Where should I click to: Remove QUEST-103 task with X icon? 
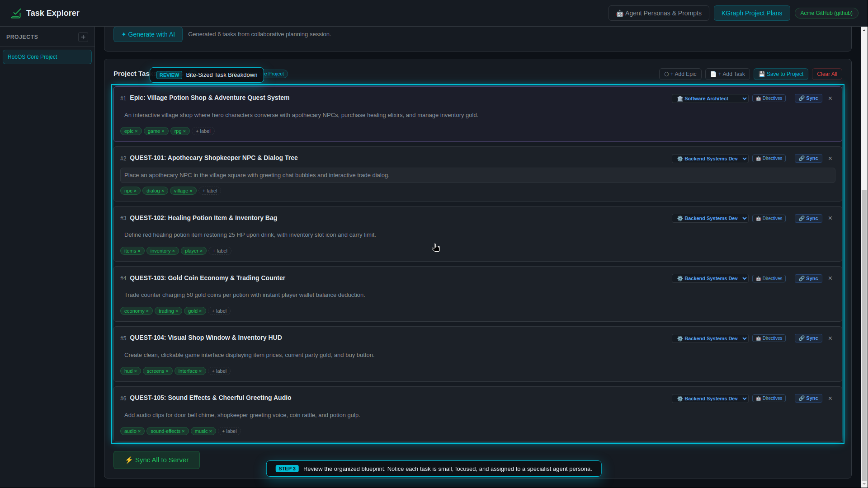(830, 278)
